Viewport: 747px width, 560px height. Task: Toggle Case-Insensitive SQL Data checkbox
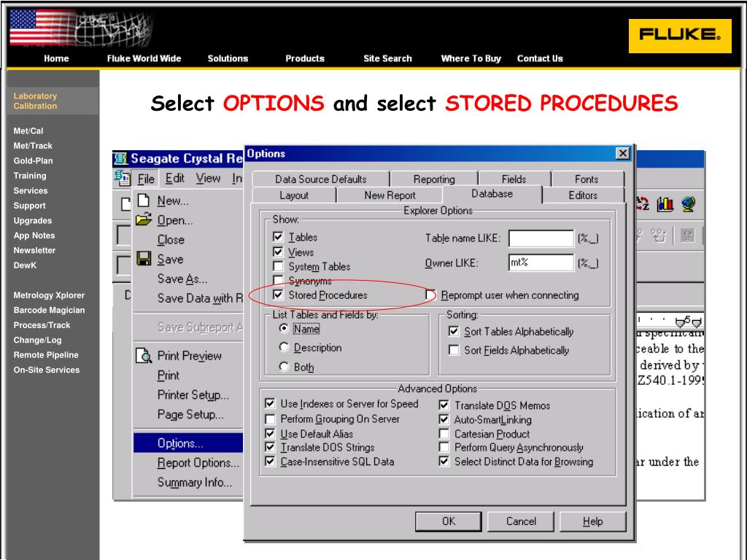[x=270, y=462]
